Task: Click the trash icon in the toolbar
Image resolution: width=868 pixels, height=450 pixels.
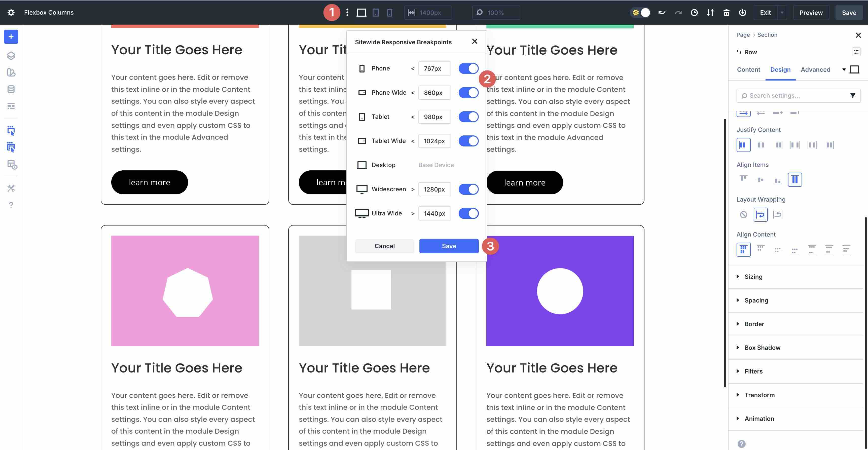Action: coord(726,13)
